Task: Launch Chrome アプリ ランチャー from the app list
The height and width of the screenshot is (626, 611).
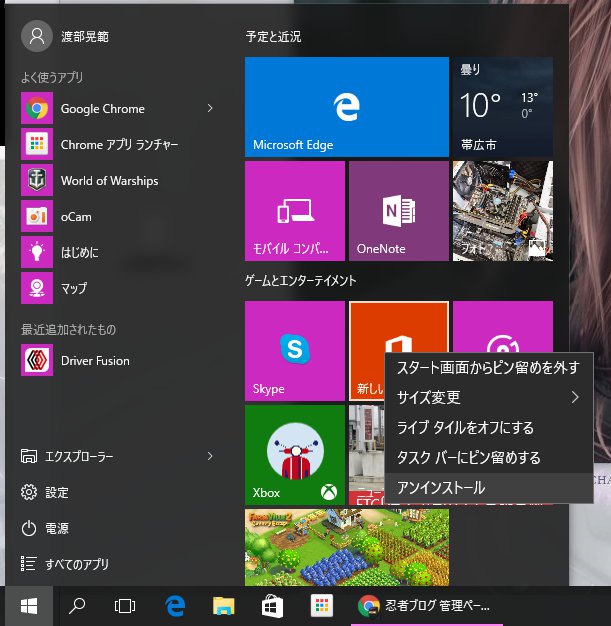Action: click(118, 144)
